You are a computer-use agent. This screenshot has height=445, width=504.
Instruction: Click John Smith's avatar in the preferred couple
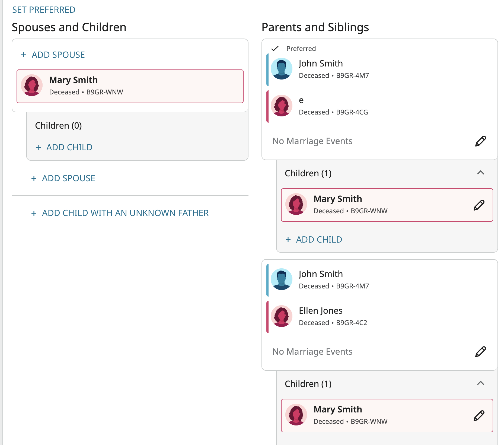[282, 69]
